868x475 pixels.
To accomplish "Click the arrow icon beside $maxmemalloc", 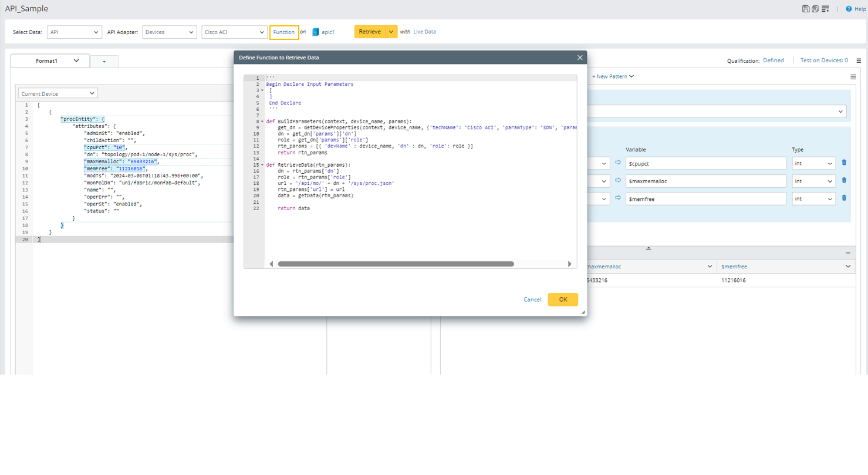I will tap(617, 181).
